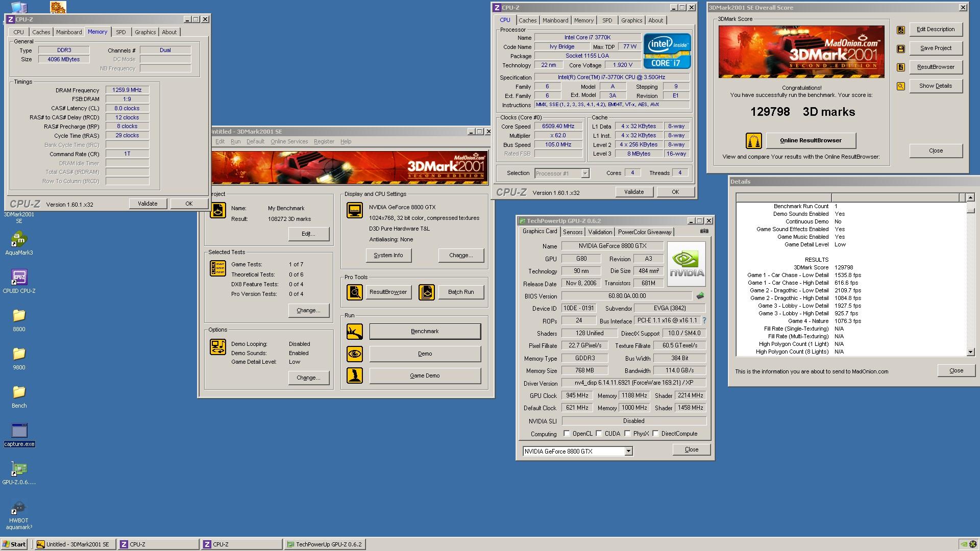Click Change in Options section

tap(308, 378)
